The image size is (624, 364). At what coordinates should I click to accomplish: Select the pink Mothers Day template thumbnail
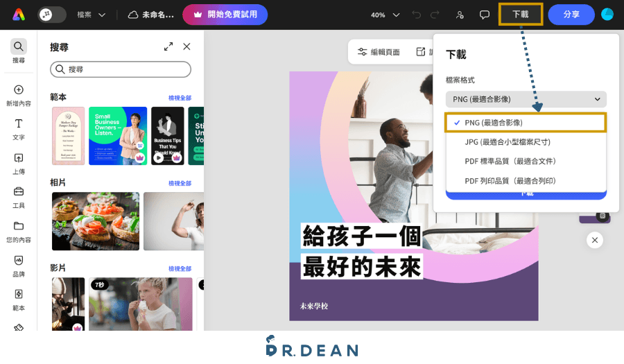(69, 136)
